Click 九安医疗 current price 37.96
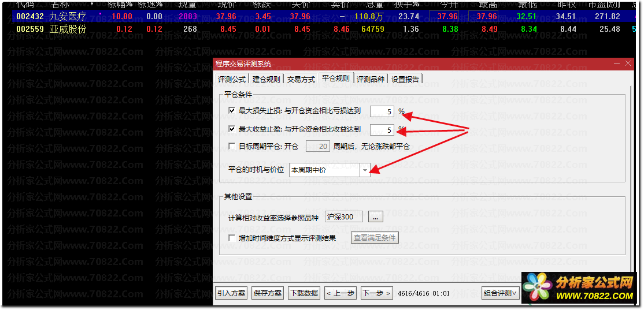 [226, 16]
